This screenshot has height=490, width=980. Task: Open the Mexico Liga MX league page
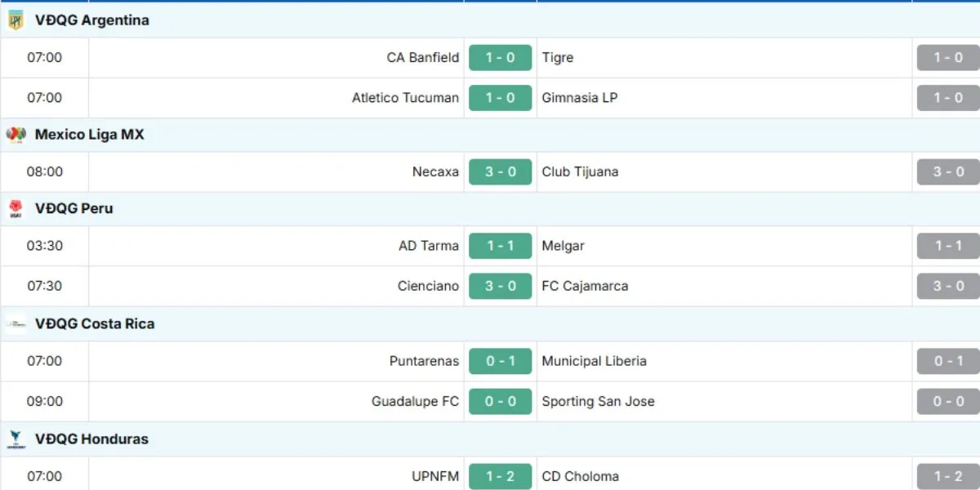[x=89, y=135]
